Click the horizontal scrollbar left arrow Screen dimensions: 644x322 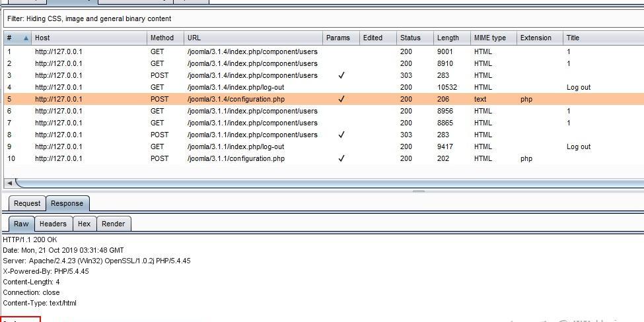[x=9, y=183]
